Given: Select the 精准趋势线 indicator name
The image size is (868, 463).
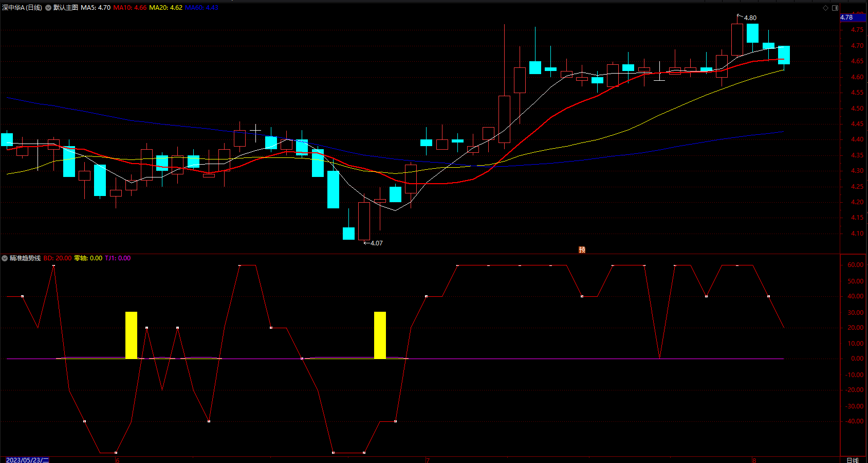Looking at the screenshot, I should coord(25,258).
